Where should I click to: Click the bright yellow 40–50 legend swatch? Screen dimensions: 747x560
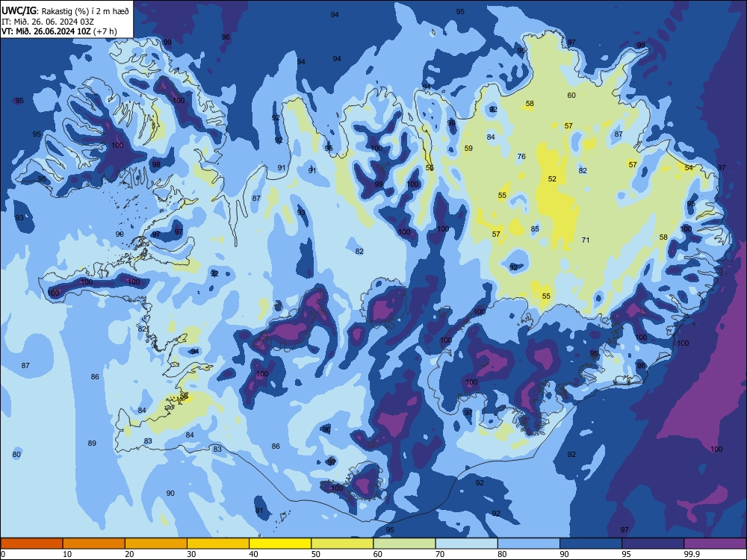point(280,544)
